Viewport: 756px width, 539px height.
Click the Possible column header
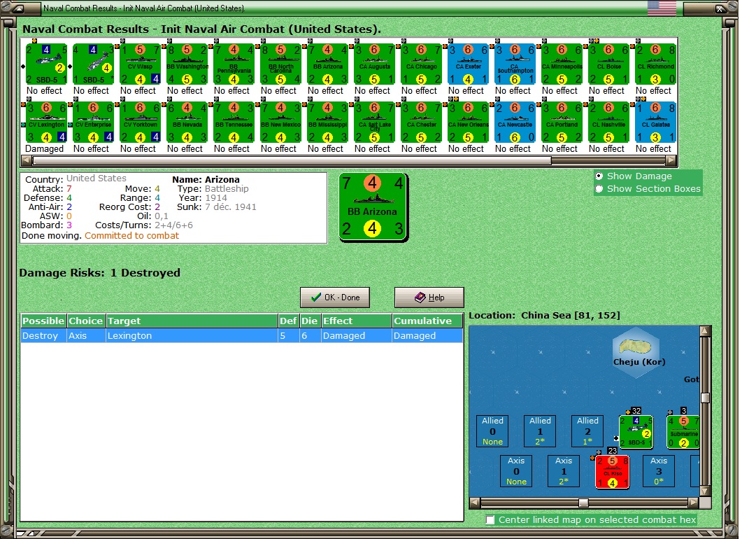[x=43, y=321]
